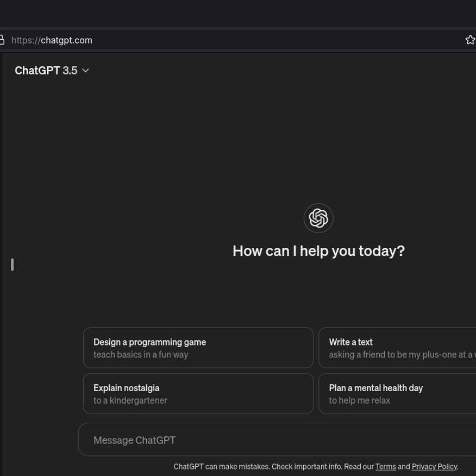This screenshot has width=476, height=476.
Task: Click the OpenAI logo above the greeting
Action: [318, 218]
